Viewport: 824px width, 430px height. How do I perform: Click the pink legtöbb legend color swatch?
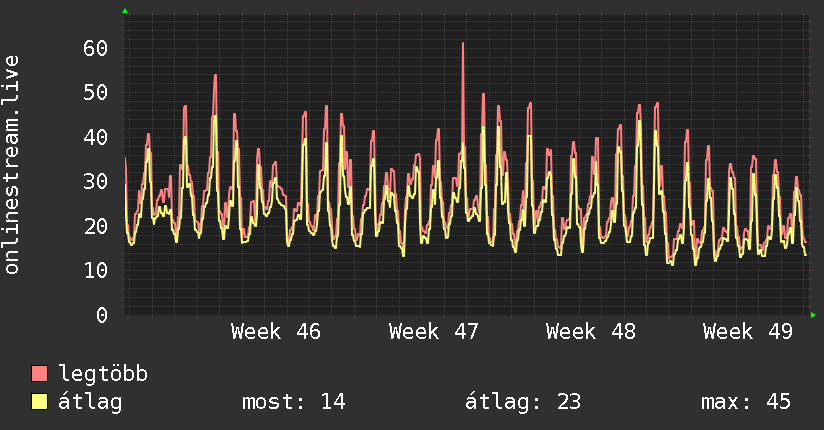(x=39, y=373)
